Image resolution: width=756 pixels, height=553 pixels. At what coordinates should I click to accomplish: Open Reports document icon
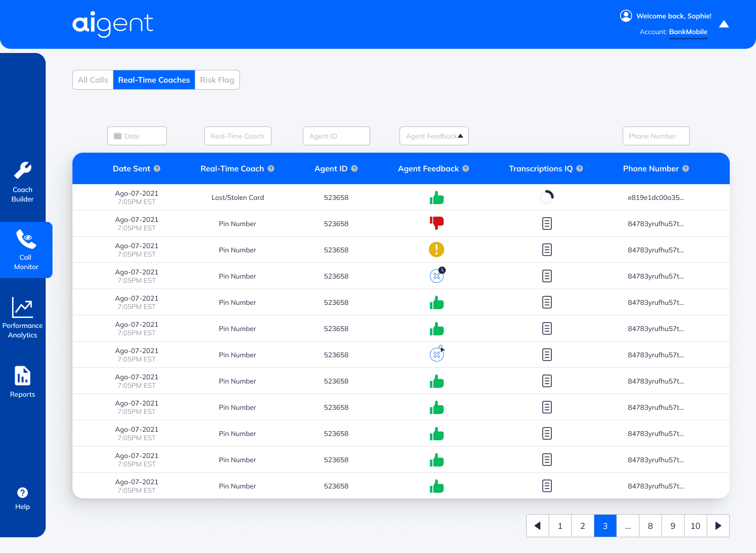click(23, 376)
